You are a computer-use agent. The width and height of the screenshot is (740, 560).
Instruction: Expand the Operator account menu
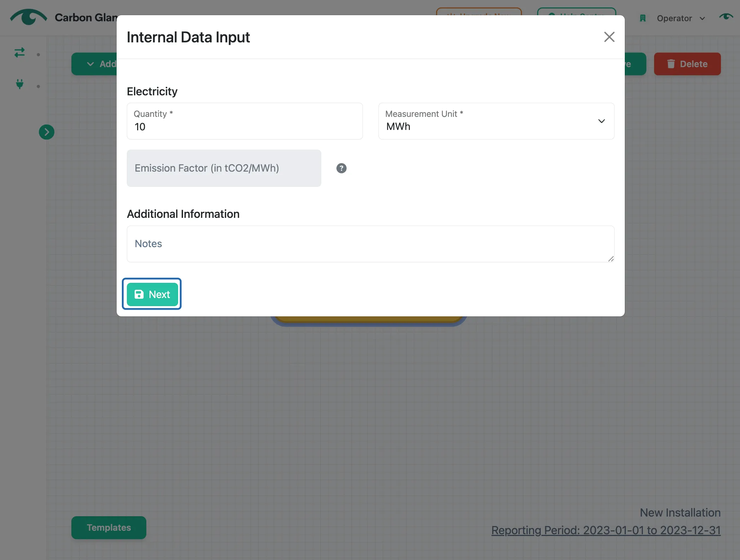coord(681,18)
